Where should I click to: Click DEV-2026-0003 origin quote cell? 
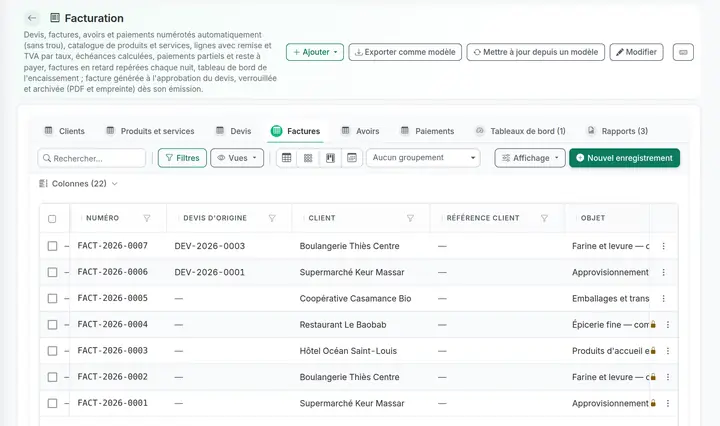tap(209, 246)
